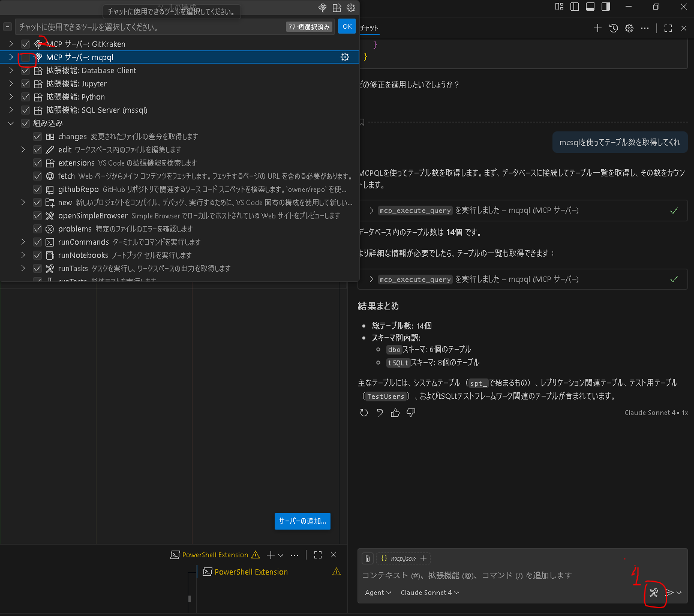The height and width of the screenshot is (616, 694).
Task: Toggle the Database Client extension checkbox
Action: [25, 70]
